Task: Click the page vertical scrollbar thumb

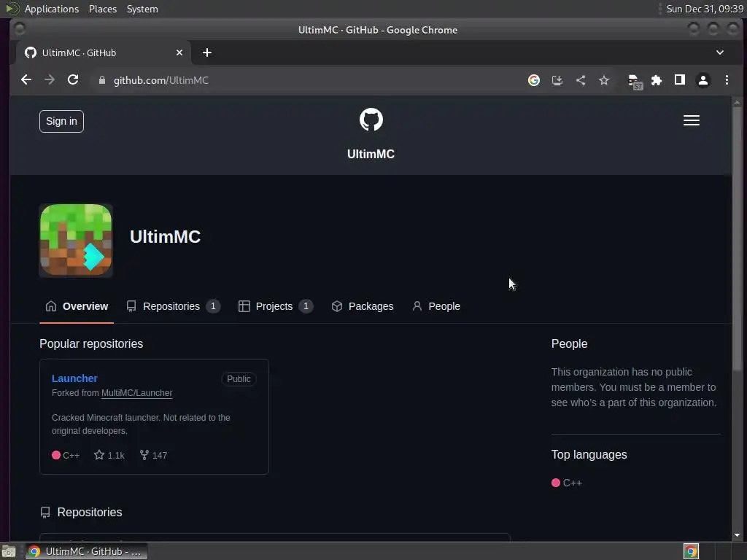Action: (737, 238)
